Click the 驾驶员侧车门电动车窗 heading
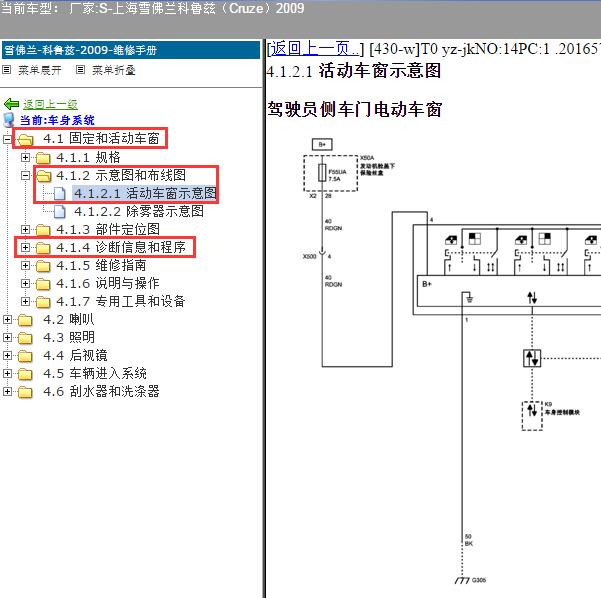This screenshot has height=598, width=601. (355, 109)
